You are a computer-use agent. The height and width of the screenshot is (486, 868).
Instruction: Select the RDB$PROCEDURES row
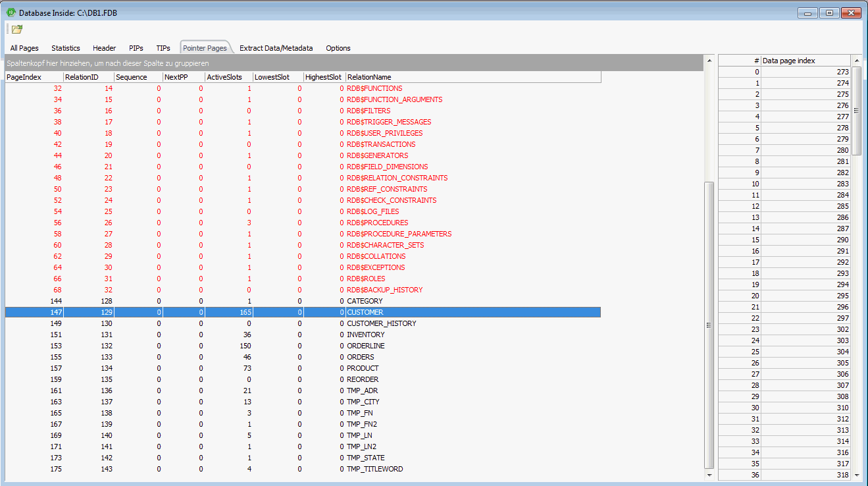tap(377, 223)
